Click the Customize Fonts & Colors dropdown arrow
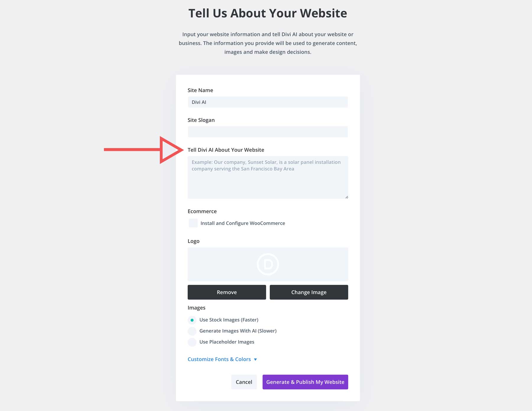Screen dimensions: 532x411 click(255, 359)
